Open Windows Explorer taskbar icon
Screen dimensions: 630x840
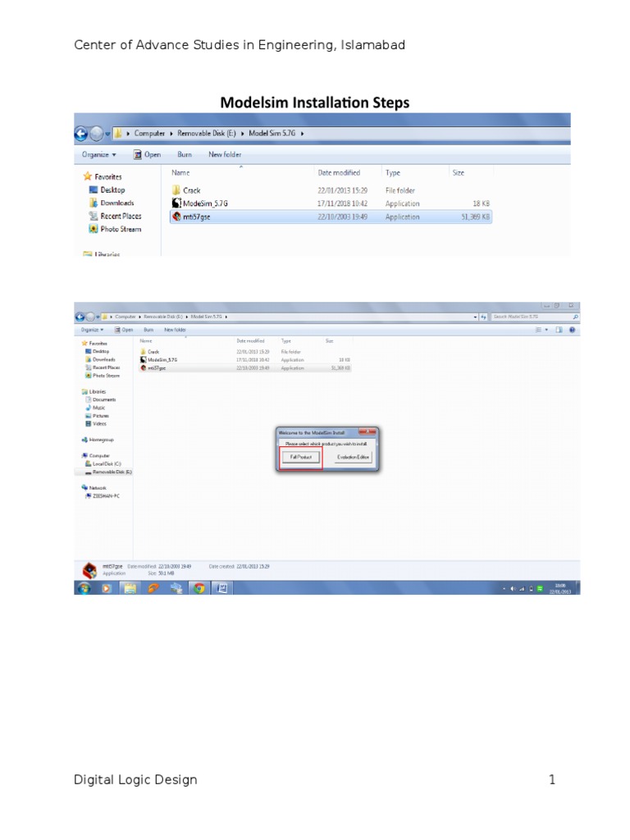coord(130,588)
